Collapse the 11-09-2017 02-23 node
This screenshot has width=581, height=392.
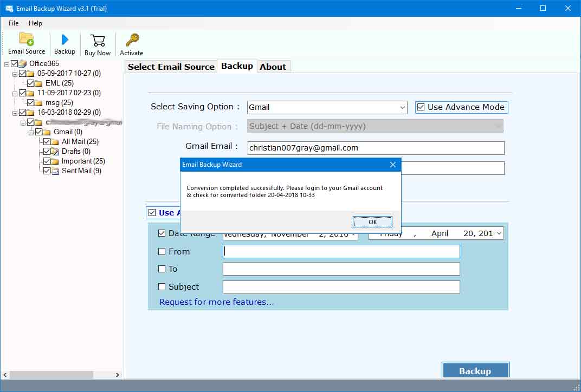pos(15,94)
